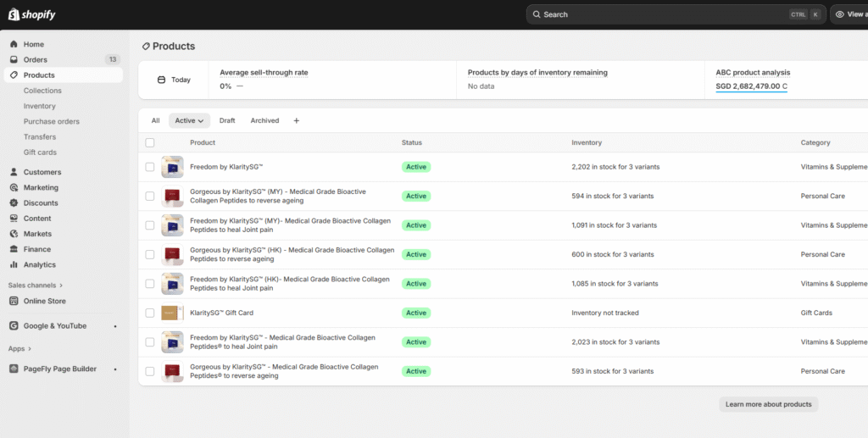Switch to the Archived tab

pos(264,120)
